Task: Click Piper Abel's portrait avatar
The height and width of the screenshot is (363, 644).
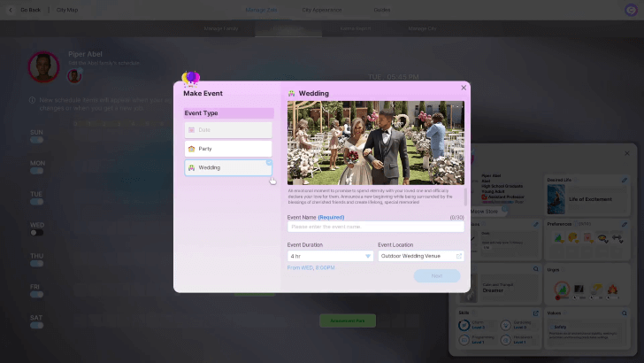Action: point(43,67)
